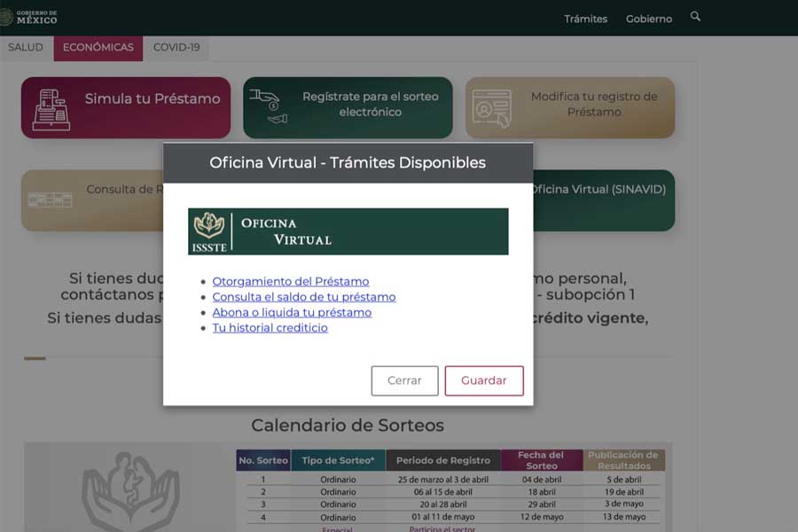Click the Publicación de Resultados column header

coord(624,460)
